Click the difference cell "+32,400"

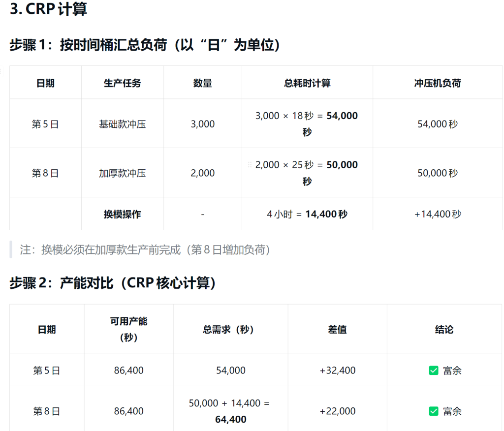tap(337, 370)
